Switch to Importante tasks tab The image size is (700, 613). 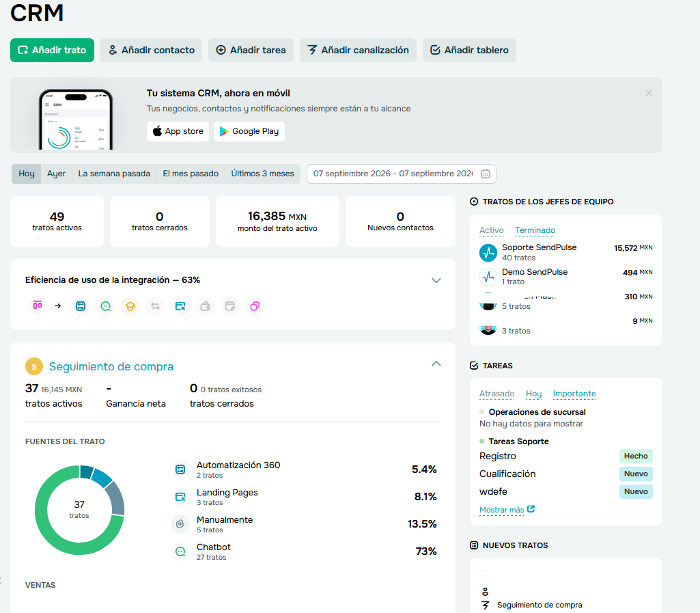(574, 394)
